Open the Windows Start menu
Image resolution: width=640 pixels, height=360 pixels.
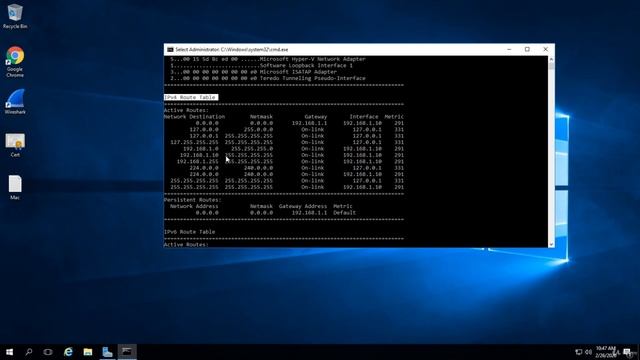[9, 352]
